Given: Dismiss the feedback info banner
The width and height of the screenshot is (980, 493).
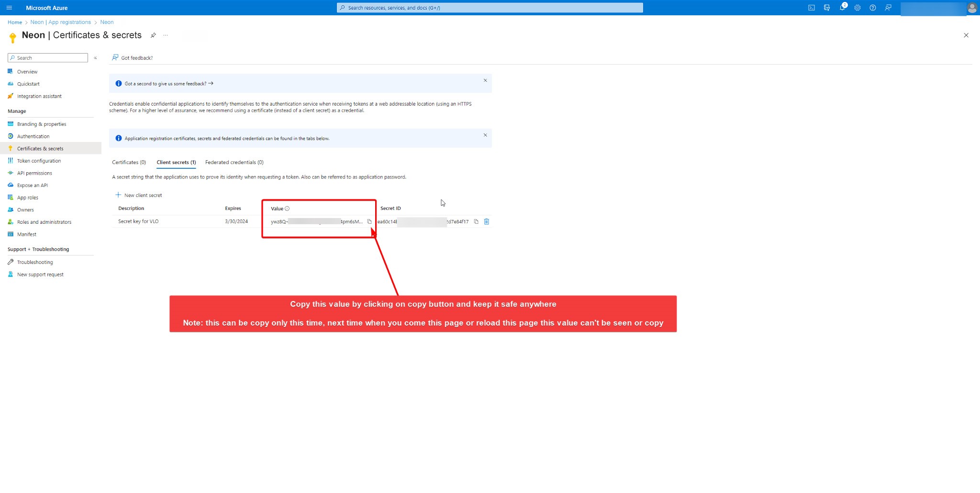Looking at the screenshot, I should pyautogui.click(x=485, y=80).
